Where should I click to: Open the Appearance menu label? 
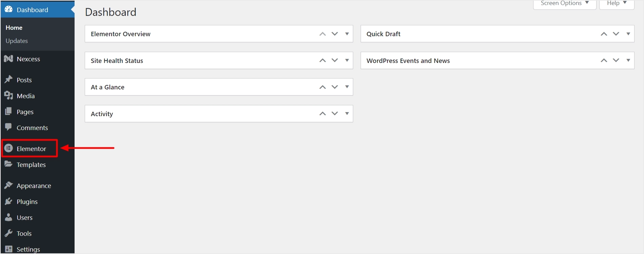click(x=34, y=186)
